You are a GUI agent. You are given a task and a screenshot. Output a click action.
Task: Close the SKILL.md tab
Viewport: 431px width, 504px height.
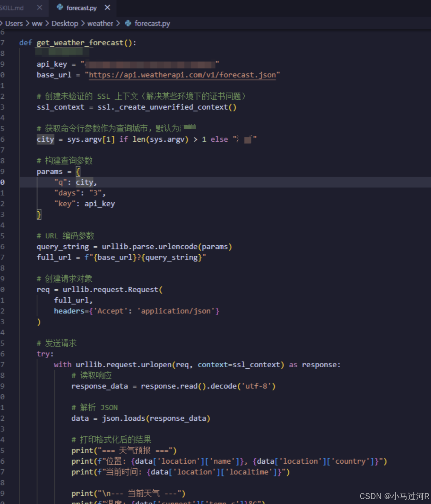point(40,8)
